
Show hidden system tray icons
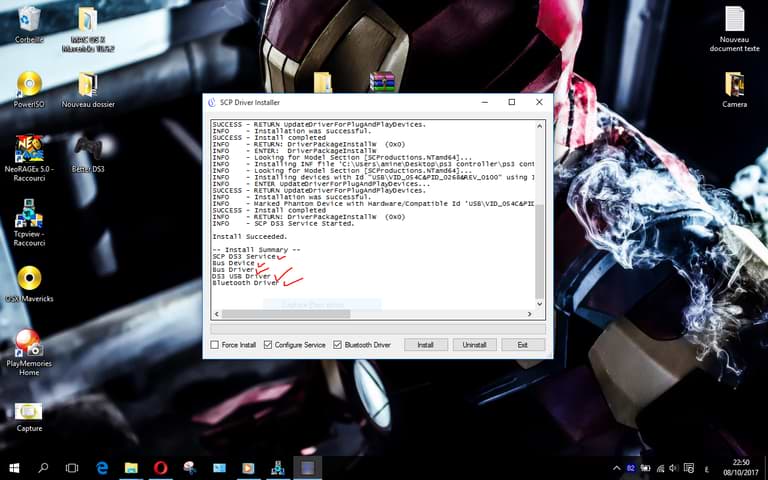616,469
